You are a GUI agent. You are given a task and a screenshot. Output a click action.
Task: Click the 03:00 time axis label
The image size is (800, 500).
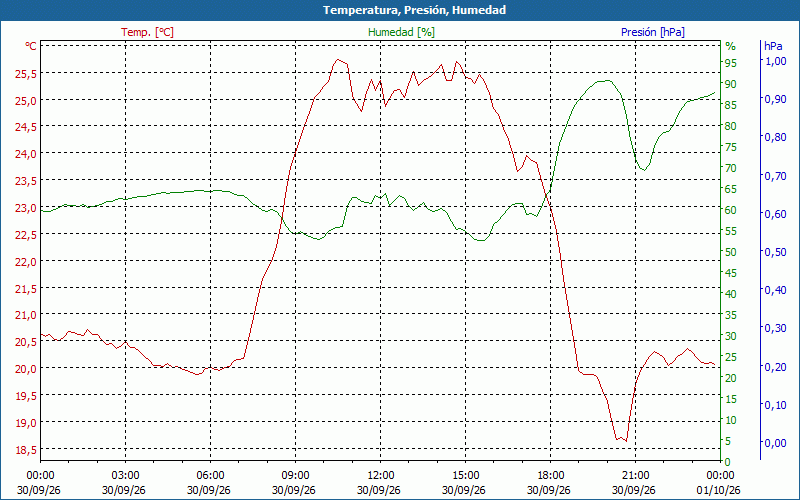pos(125,476)
